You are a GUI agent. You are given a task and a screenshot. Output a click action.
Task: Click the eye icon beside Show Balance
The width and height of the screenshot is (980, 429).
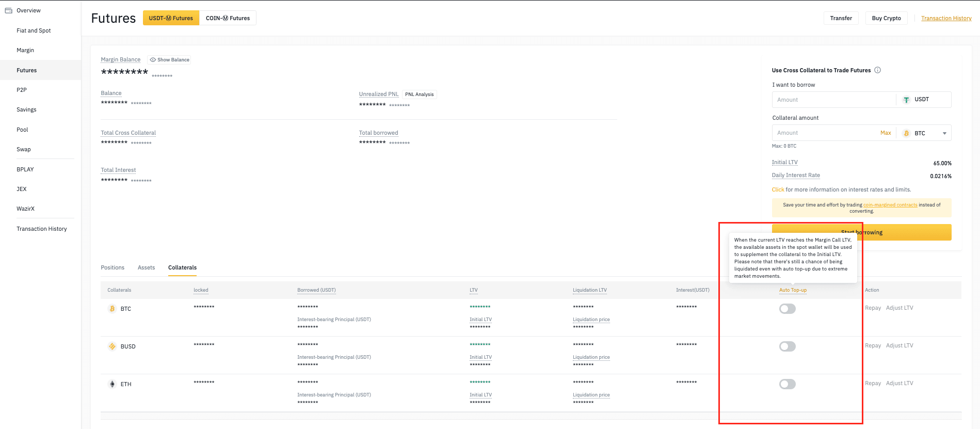pos(153,60)
